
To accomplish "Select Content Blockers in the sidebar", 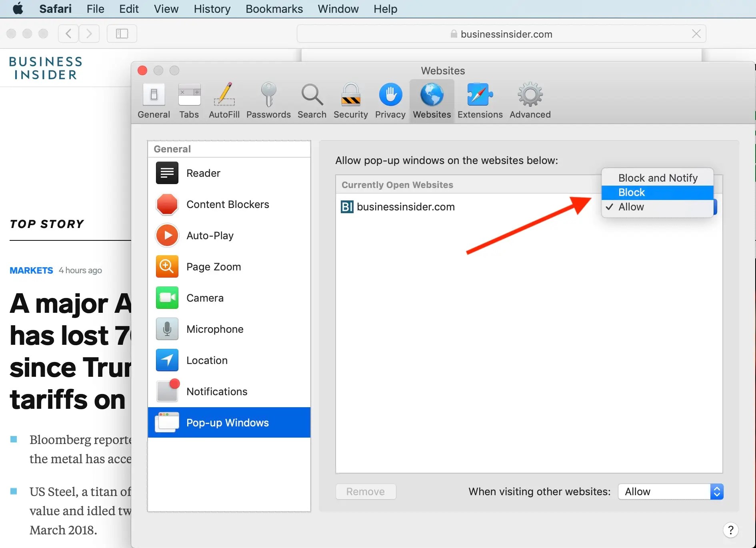I will pos(228,204).
